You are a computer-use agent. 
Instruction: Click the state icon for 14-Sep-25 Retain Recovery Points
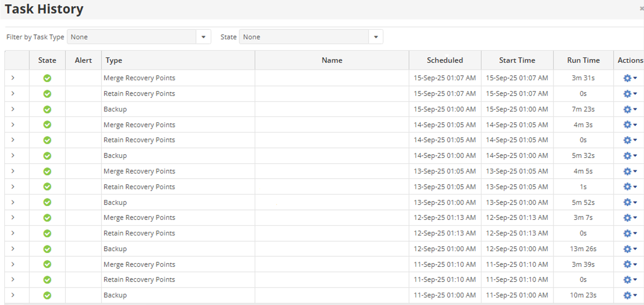click(x=47, y=140)
